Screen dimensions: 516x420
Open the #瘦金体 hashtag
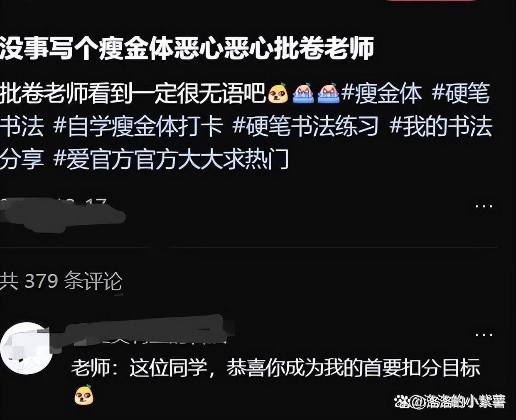[x=382, y=93]
